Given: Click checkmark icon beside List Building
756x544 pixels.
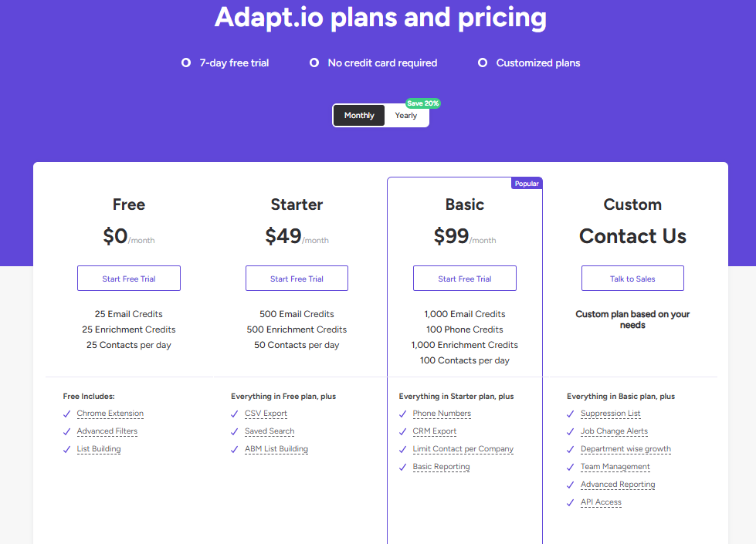Looking at the screenshot, I should coord(66,449).
